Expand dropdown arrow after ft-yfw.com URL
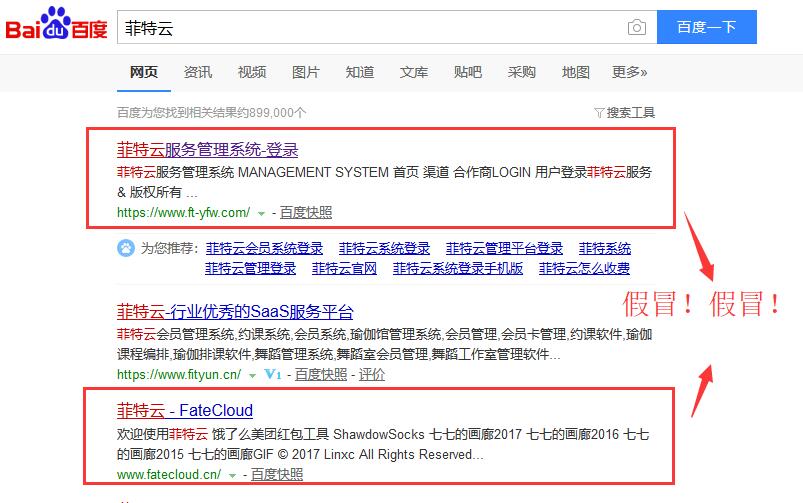The height and width of the screenshot is (503, 803). (x=261, y=214)
